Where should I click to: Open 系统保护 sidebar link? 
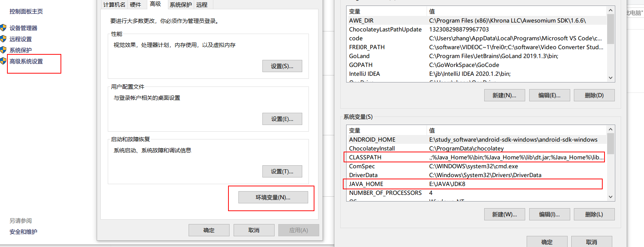pos(21,50)
